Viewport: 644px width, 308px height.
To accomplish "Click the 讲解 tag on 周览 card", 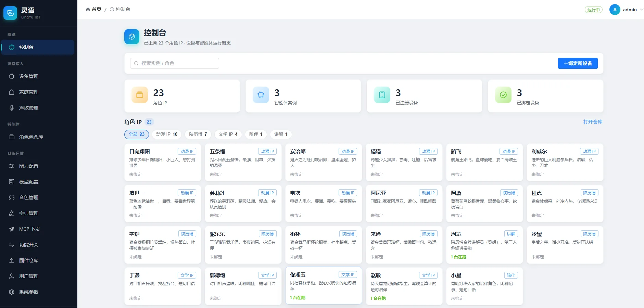I will click(x=511, y=234).
